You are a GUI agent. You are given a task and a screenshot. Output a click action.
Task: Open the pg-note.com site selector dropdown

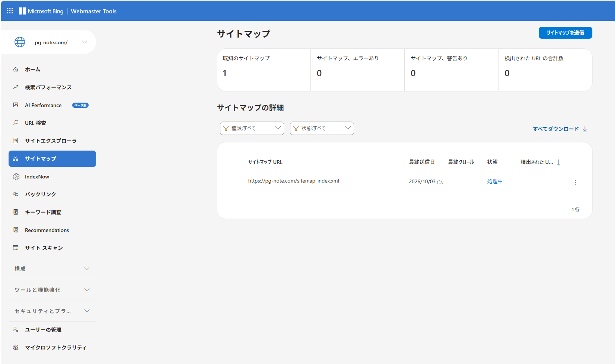point(48,42)
